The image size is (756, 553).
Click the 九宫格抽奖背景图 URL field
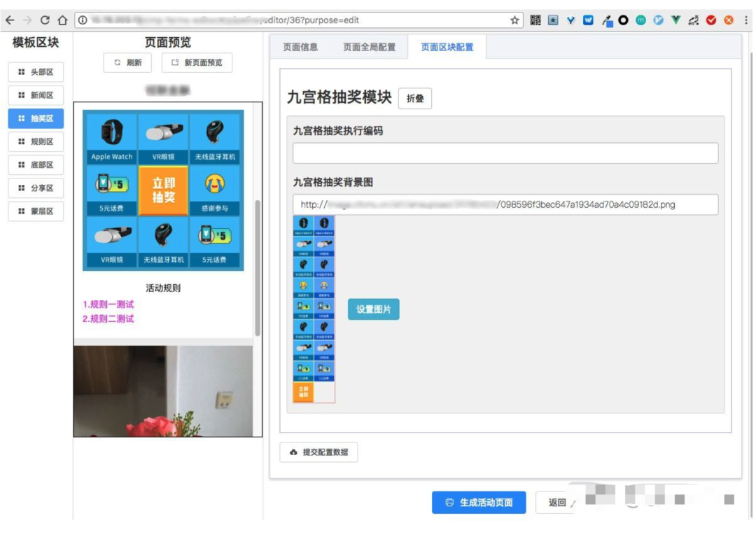pyautogui.click(x=505, y=204)
